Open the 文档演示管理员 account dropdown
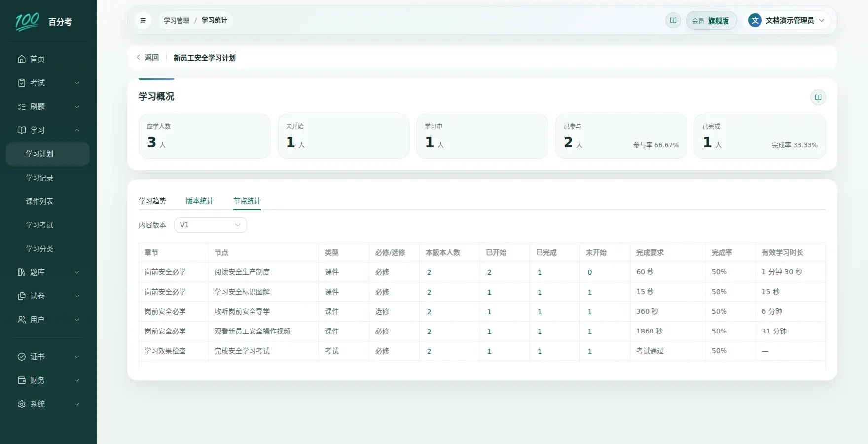 [x=787, y=20]
